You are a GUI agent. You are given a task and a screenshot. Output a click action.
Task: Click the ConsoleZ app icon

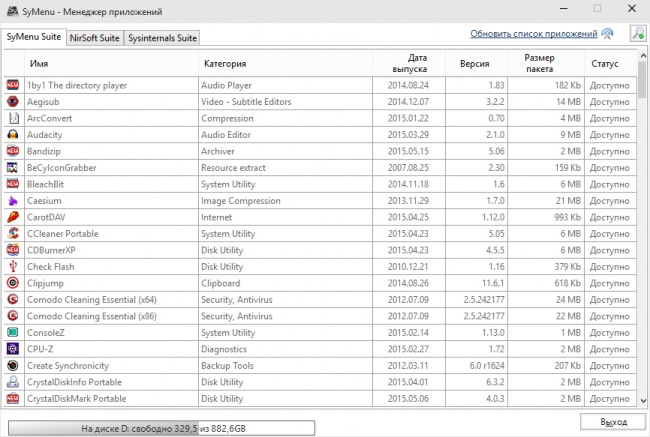pyautogui.click(x=13, y=333)
